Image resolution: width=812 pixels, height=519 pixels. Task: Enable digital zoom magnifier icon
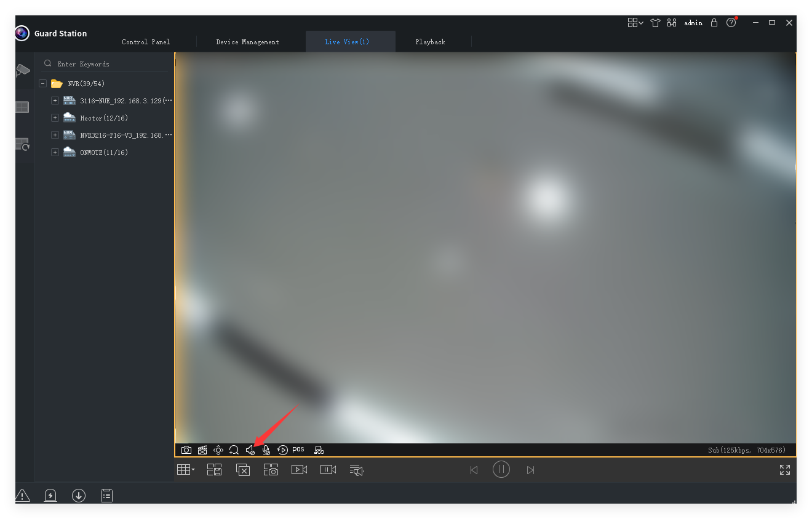click(x=234, y=450)
